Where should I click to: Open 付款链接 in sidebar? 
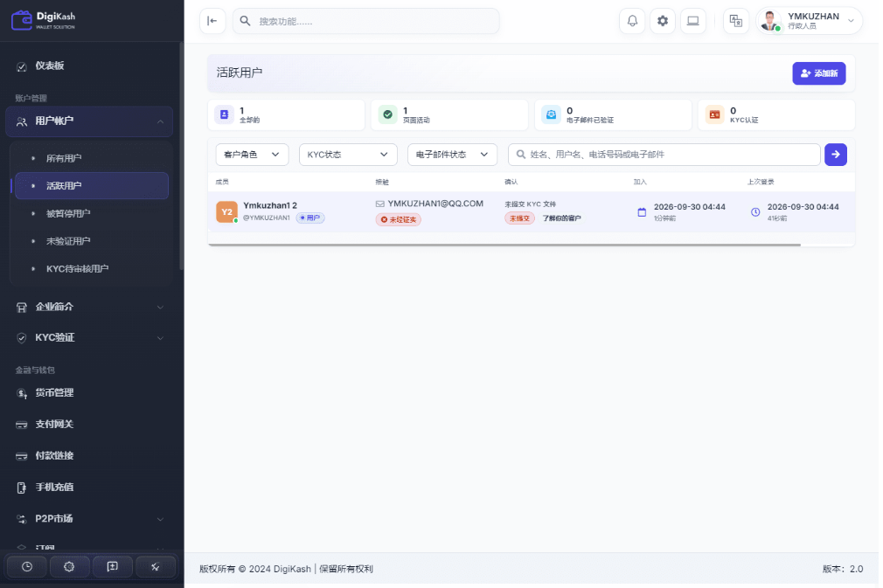[x=54, y=456]
